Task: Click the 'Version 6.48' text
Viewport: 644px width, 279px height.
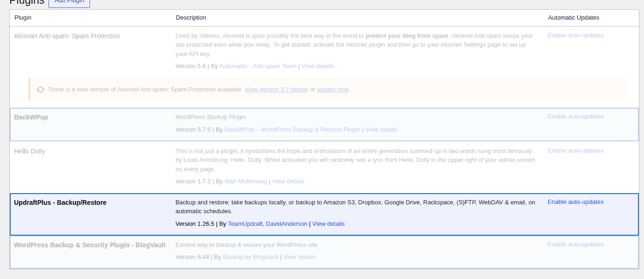Action: point(192,257)
